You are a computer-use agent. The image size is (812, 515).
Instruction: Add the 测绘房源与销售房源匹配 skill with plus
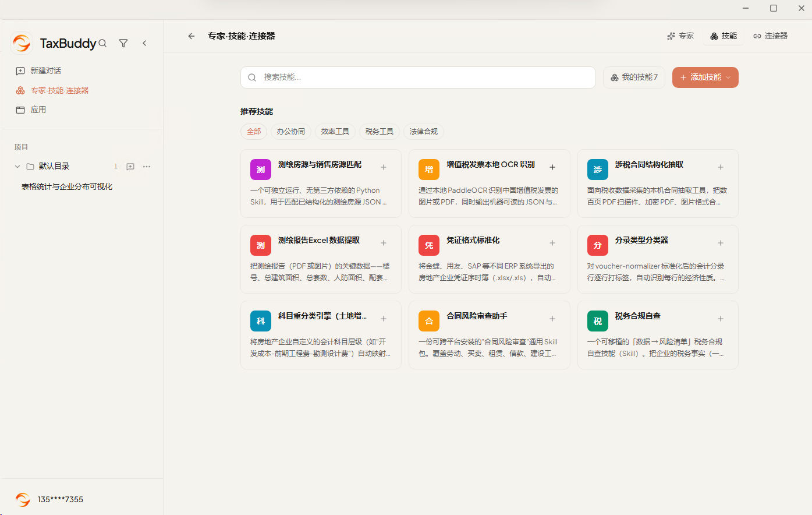(384, 167)
